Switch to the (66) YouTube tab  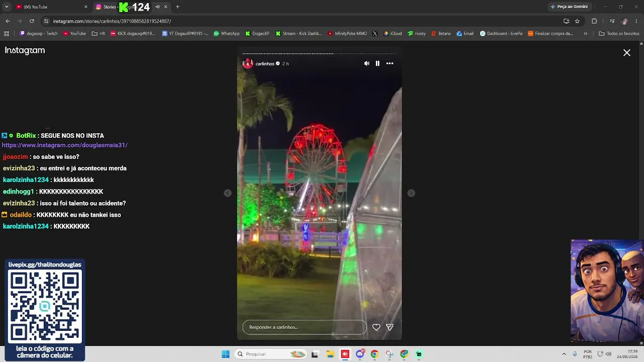51,7
